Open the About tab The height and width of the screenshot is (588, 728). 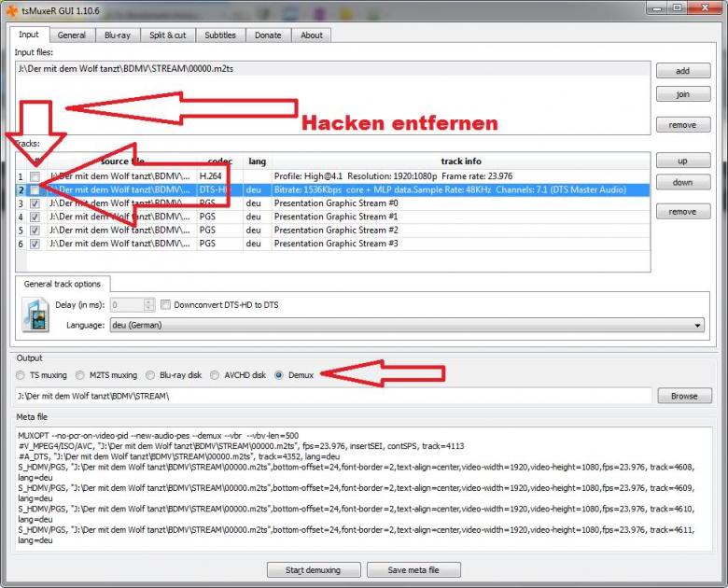coord(312,35)
